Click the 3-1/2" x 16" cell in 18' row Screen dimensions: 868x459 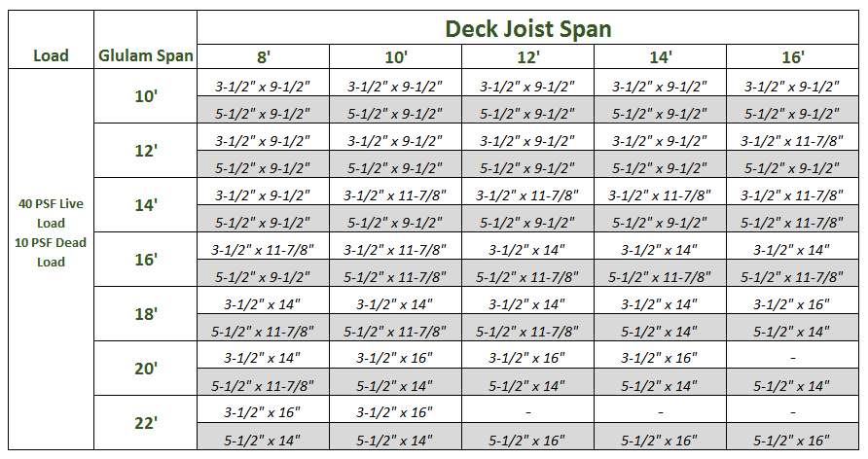pyautogui.click(x=792, y=303)
